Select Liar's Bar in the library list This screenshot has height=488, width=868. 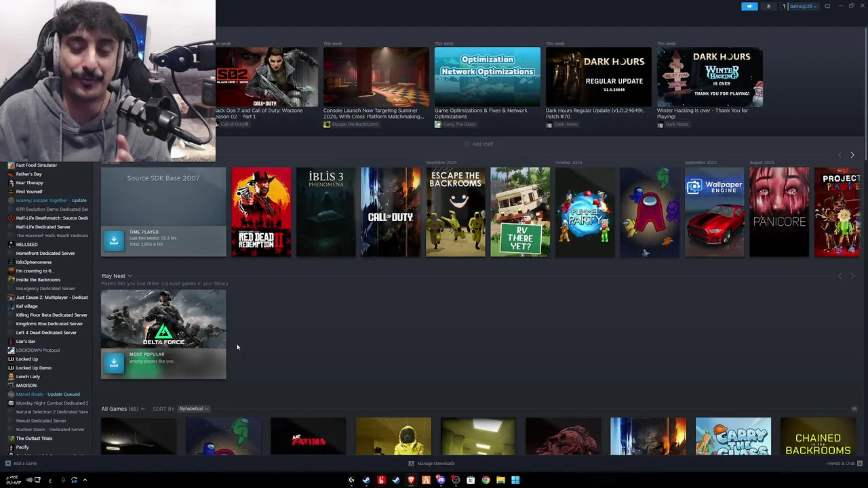pyautogui.click(x=26, y=342)
